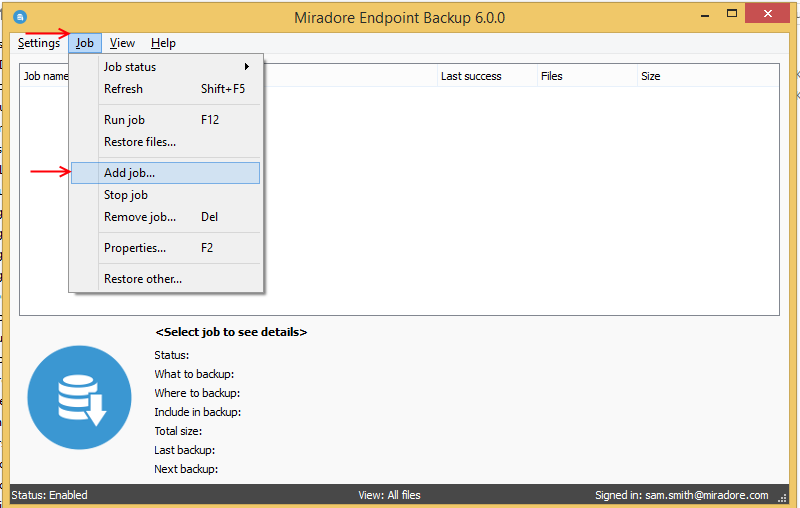Image resolution: width=800 pixels, height=508 pixels.
Task: Open the Help menu
Action: [163, 43]
